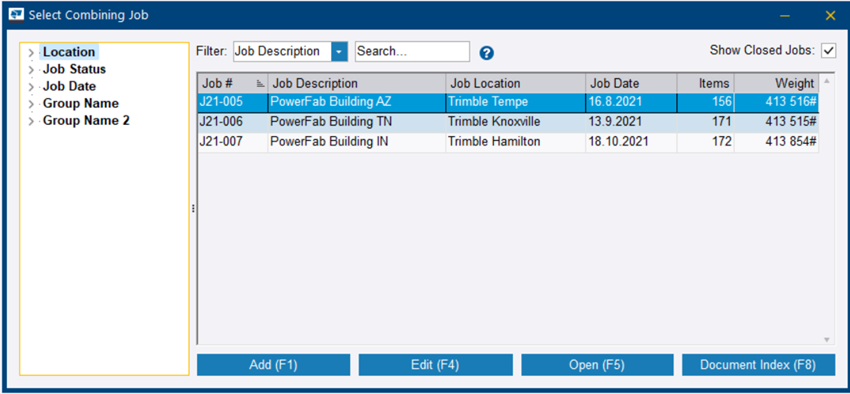This screenshot has height=394, width=850.
Task: Select job row J21-007
Action: coord(508,142)
